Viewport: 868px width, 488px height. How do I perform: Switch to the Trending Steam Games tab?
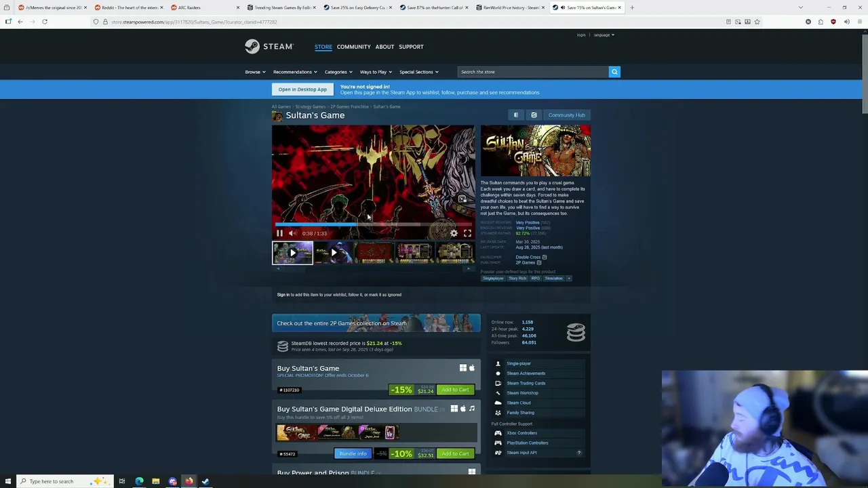click(x=280, y=7)
